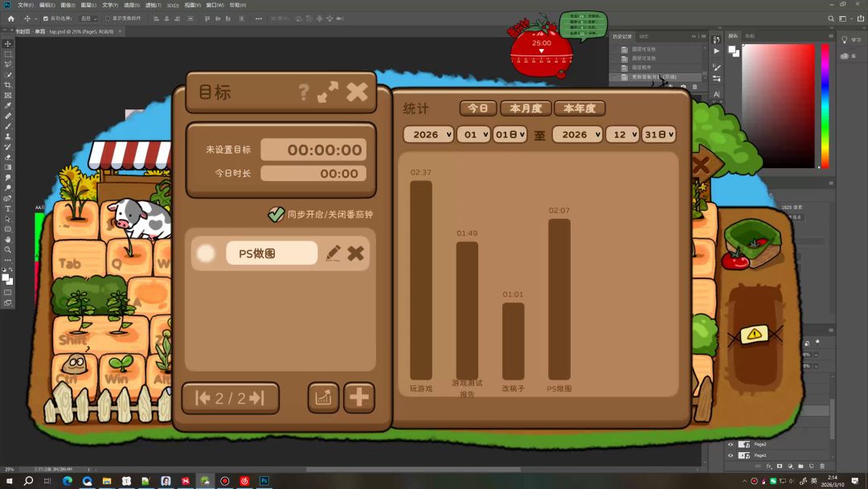Select the Move tool in Photoshop toolbar
The width and height of the screenshot is (868, 489).
(x=8, y=43)
